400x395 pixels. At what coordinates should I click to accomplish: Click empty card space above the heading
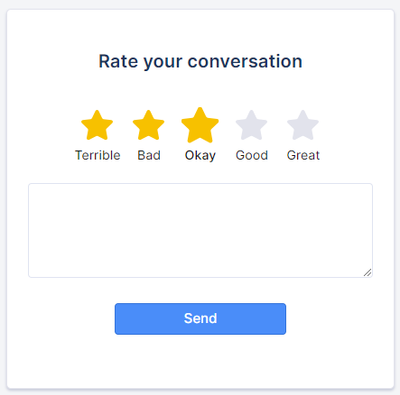(x=200, y=30)
